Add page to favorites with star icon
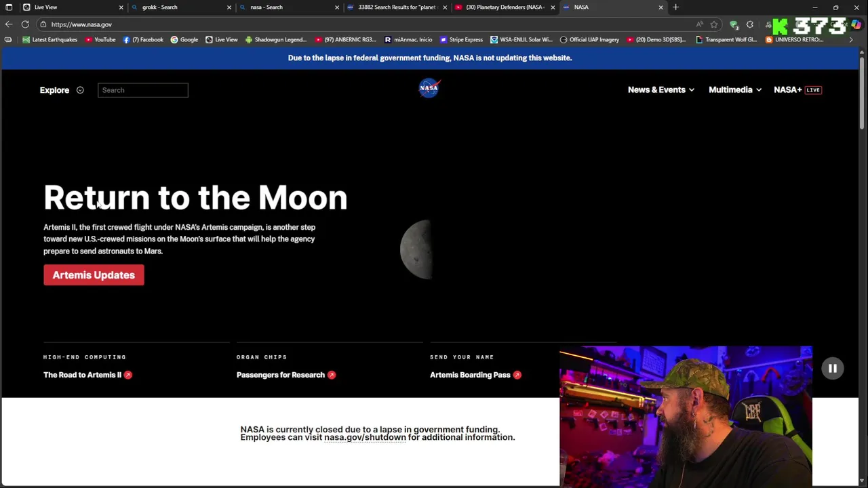The height and width of the screenshot is (488, 868). point(714,24)
